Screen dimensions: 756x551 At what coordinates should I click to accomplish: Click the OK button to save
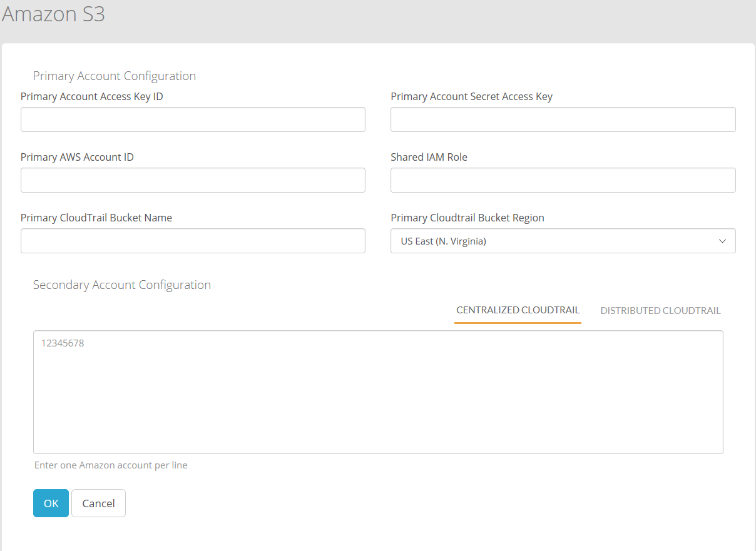(51, 503)
